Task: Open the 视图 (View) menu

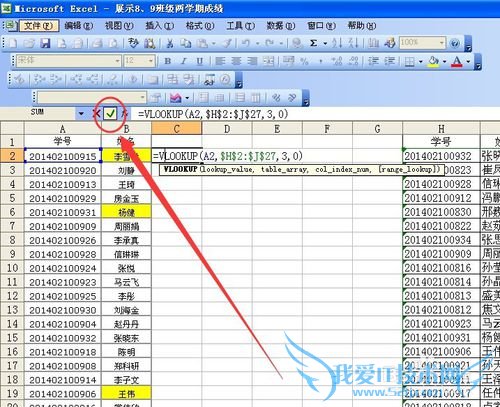Action: (x=119, y=26)
